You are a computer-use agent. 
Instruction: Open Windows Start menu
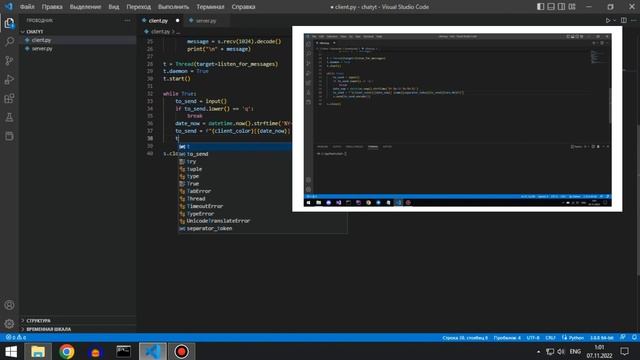point(11,351)
